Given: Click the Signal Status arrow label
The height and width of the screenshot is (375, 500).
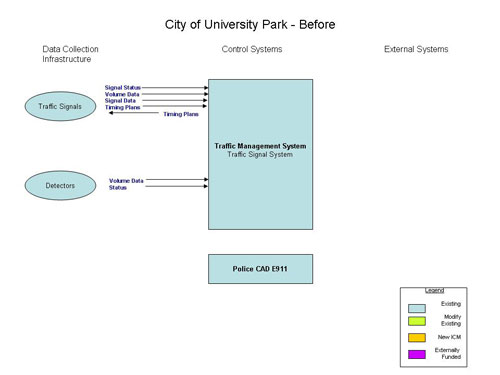Looking at the screenshot, I should click(123, 88).
